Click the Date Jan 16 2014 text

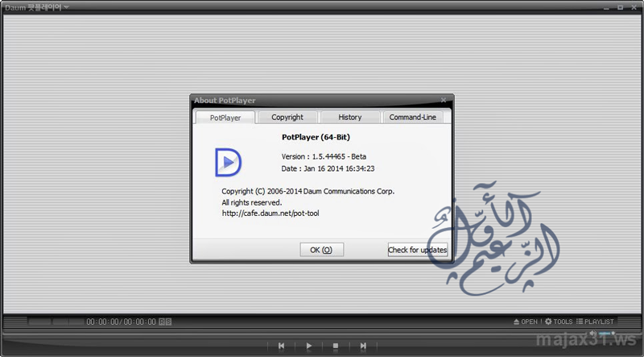coord(328,168)
